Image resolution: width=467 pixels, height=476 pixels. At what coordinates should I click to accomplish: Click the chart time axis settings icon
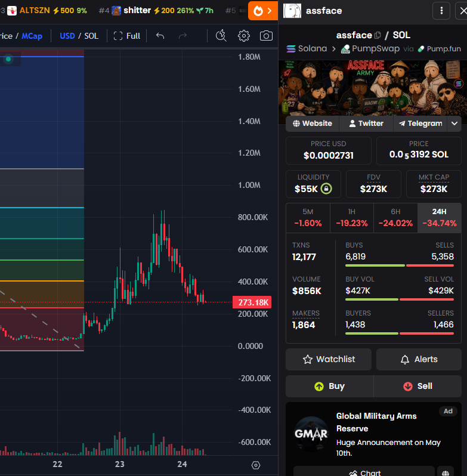256,465
